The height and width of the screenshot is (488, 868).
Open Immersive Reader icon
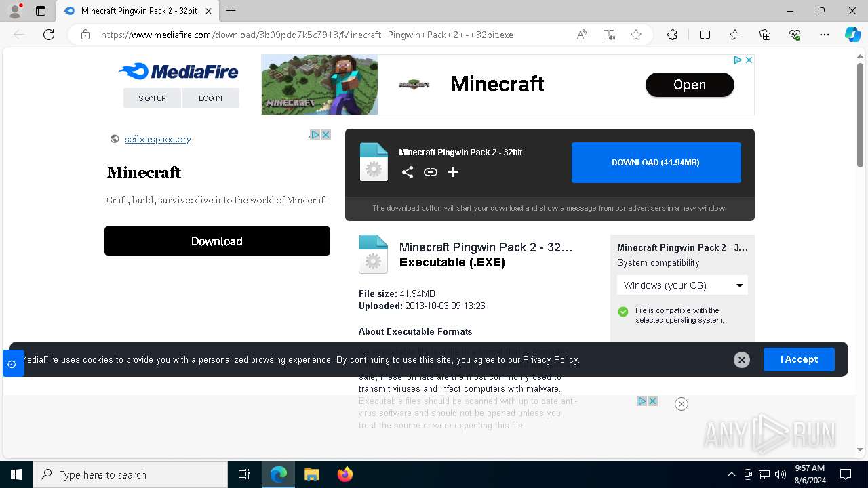(x=609, y=35)
